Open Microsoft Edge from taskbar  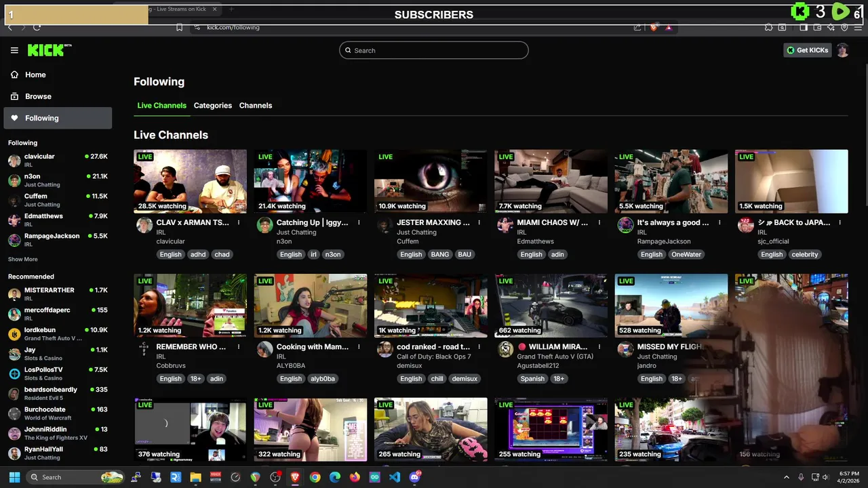coord(335,477)
